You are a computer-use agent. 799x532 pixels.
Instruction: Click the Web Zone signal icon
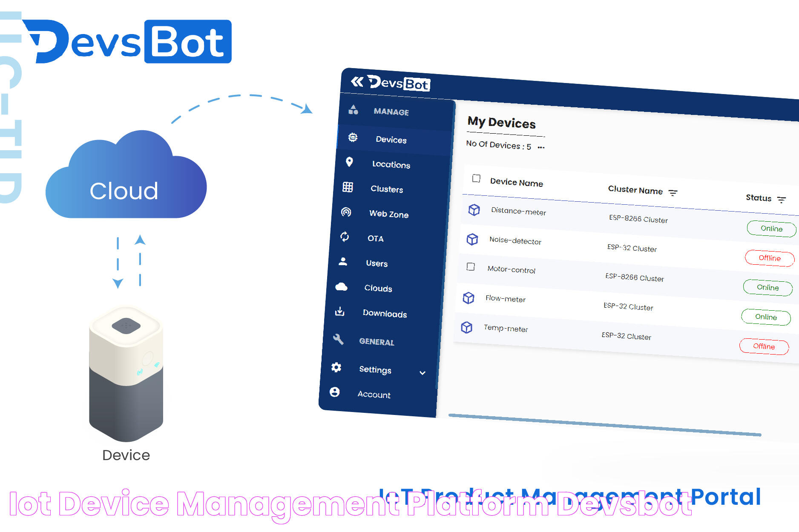point(346,212)
